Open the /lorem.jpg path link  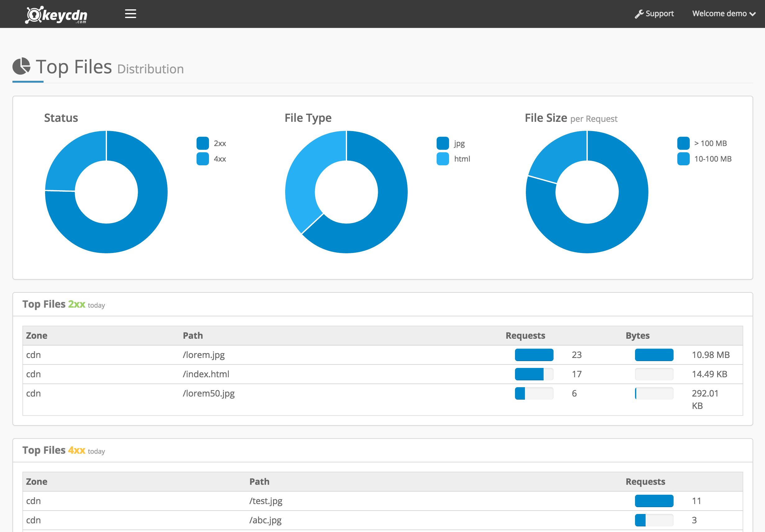(203, 355)
